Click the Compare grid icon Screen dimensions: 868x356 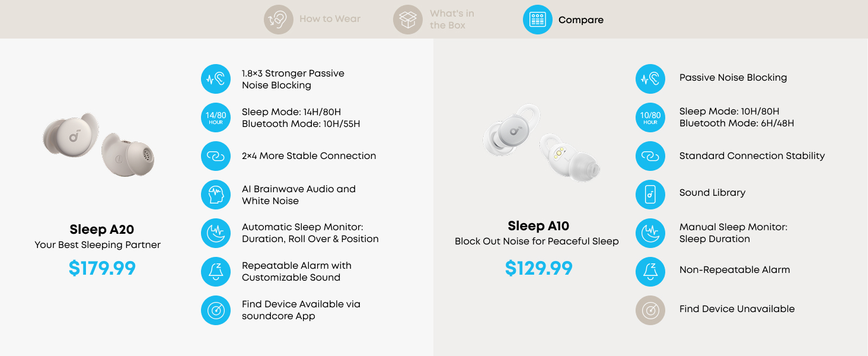[537, 20]
